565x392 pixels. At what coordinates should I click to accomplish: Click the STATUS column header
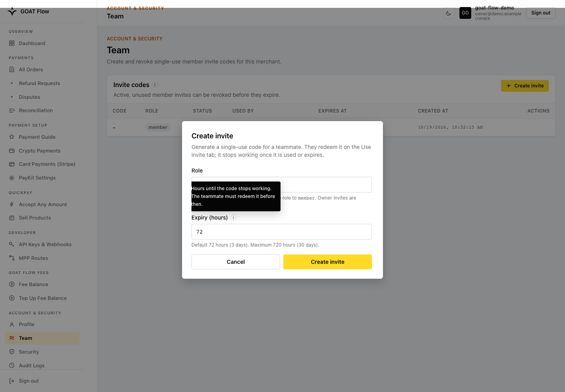click(202, 111)
